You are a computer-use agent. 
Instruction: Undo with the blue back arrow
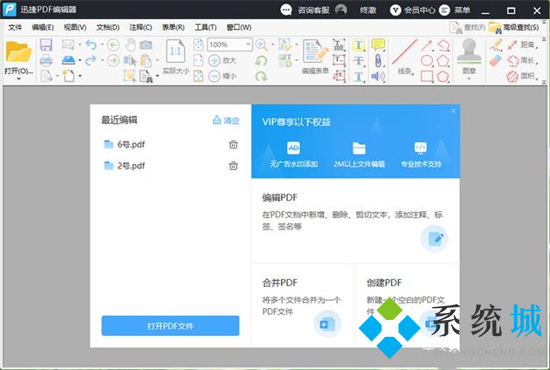pyautogui.click(x=91, y=45)
